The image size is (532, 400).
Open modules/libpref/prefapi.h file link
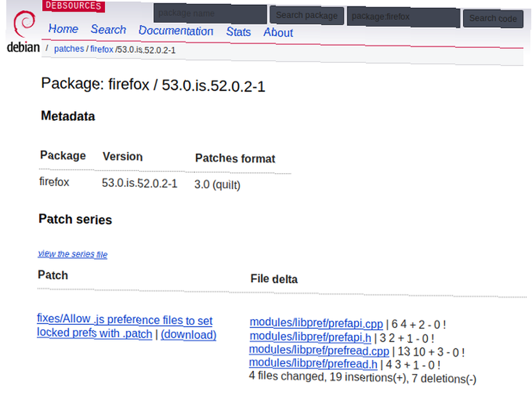click(x=310, y=337)
